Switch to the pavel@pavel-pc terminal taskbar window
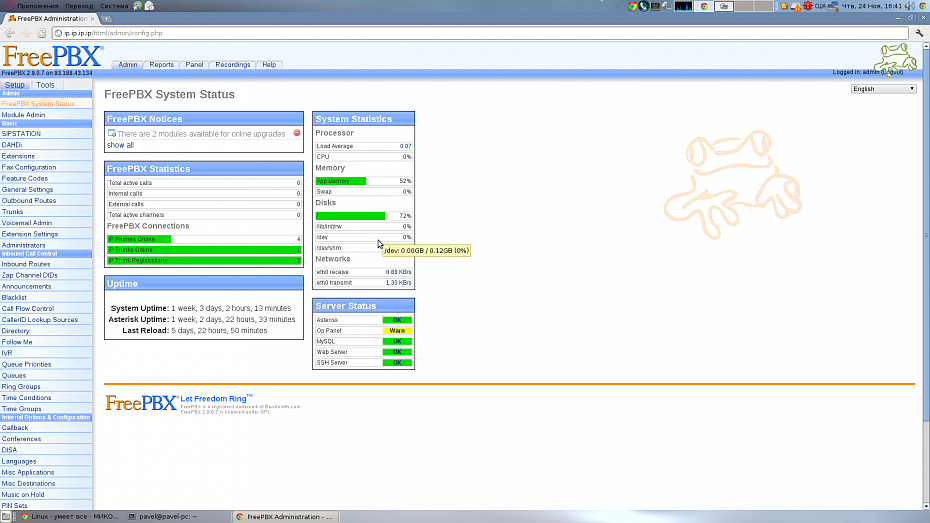The image size is (930, 523). (177, 516)
